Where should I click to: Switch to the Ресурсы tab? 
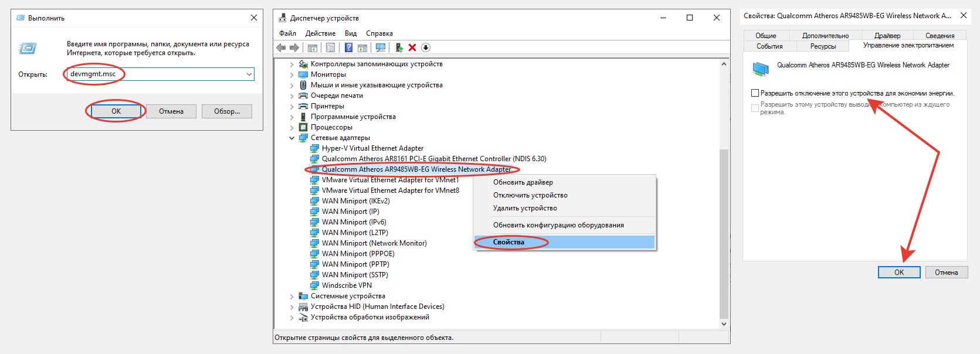coord(823,46)
